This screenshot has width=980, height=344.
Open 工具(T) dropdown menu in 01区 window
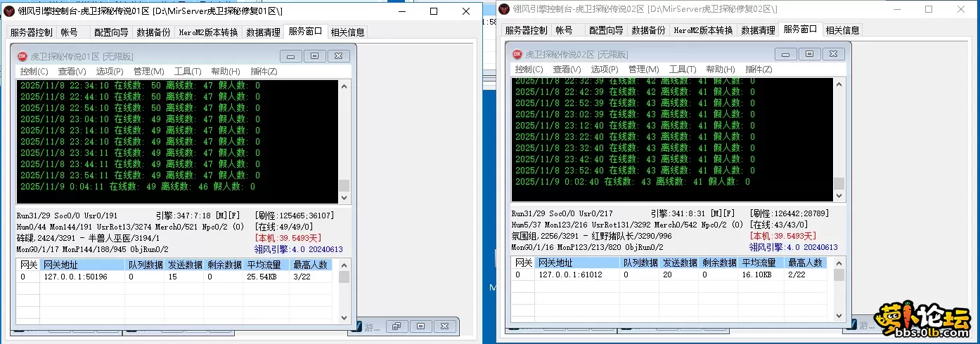click(x=188, y=72)
